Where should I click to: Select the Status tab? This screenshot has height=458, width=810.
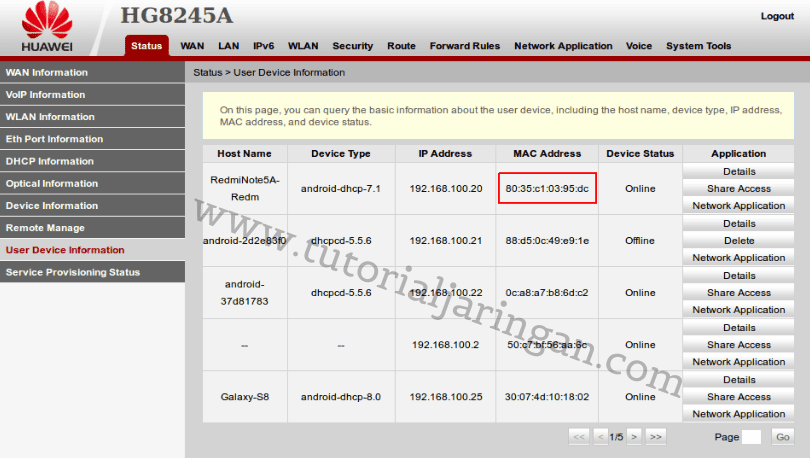[x=147, y=45]
